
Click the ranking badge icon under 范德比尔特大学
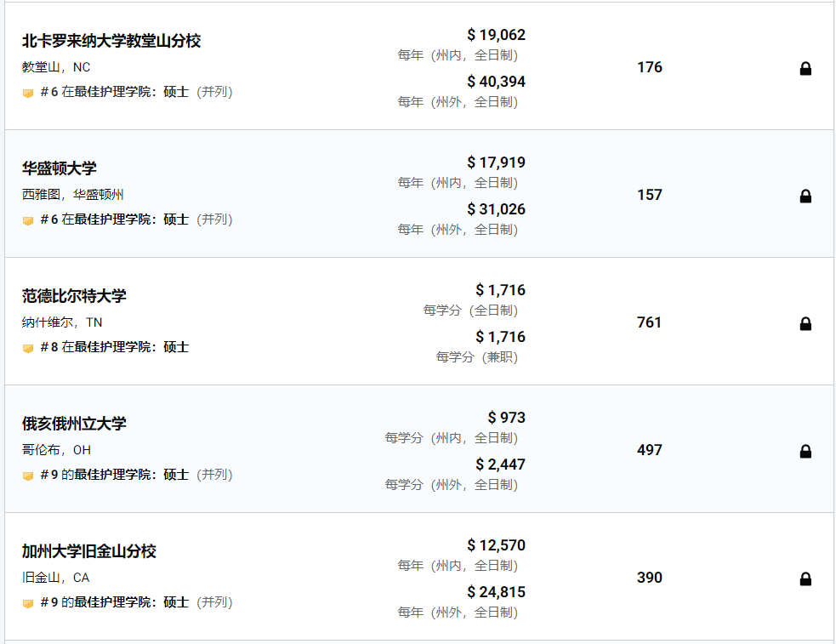(x=28, y=348)
